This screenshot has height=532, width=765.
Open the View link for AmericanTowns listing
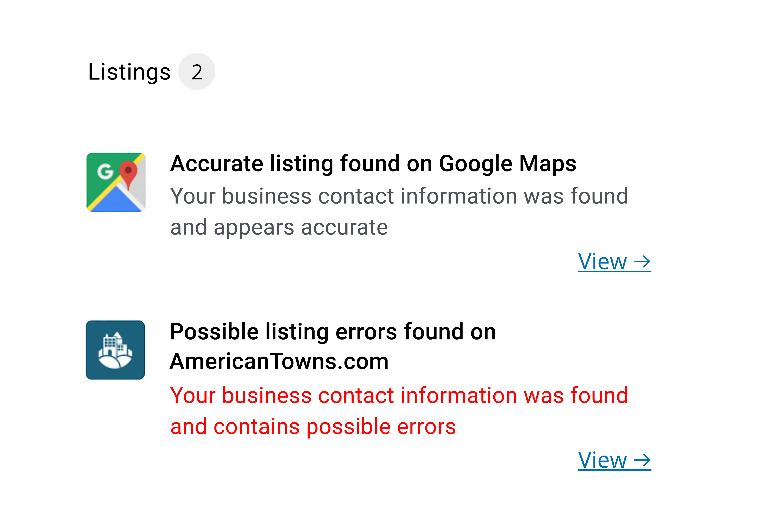coord(614,460)
